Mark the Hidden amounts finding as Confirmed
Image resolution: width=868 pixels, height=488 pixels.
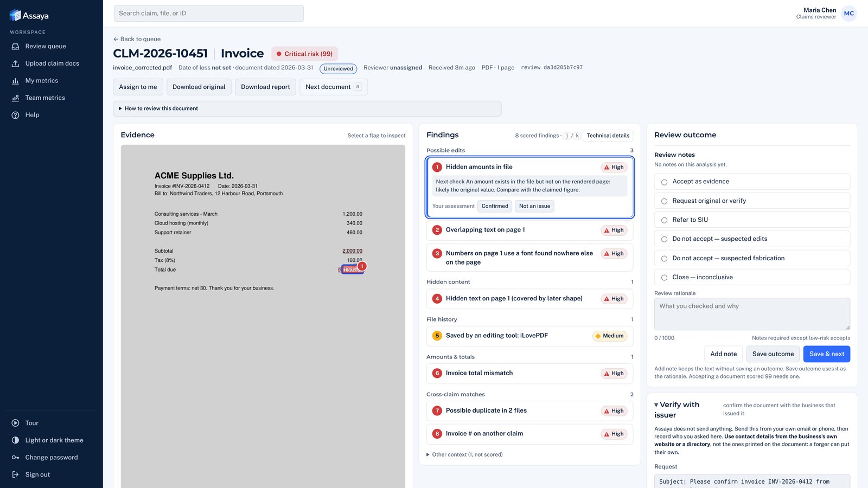coord(495,206)
